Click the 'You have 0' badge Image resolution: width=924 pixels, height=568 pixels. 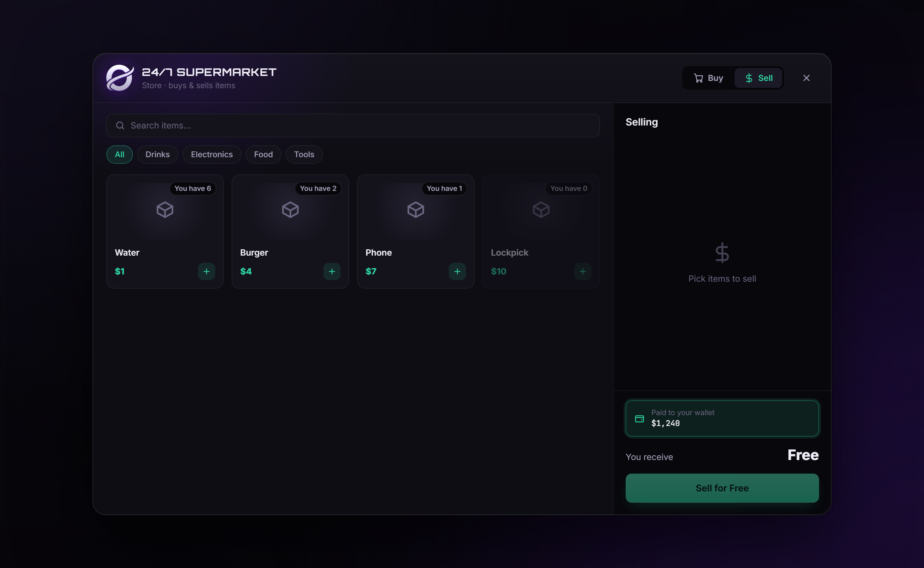(x=569, y=188)
